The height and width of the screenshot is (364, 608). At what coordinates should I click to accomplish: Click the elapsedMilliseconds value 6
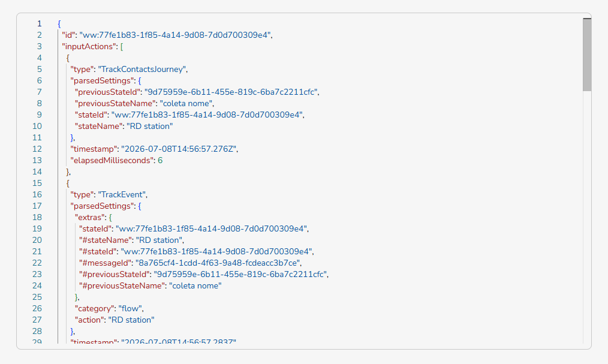click(x=160, y=161)
